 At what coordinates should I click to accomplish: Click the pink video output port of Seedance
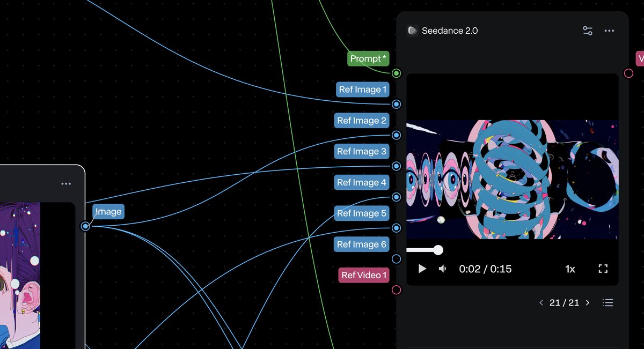coord(628,73)
